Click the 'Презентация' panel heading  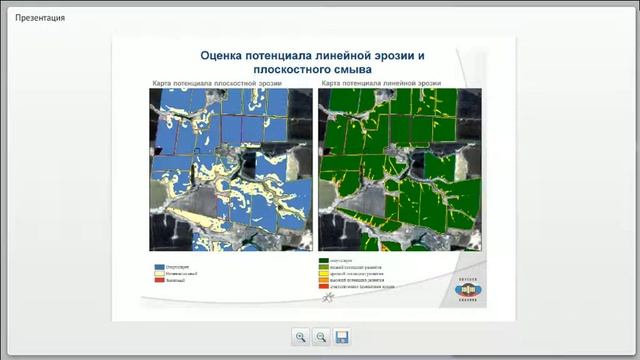[40, 18]
